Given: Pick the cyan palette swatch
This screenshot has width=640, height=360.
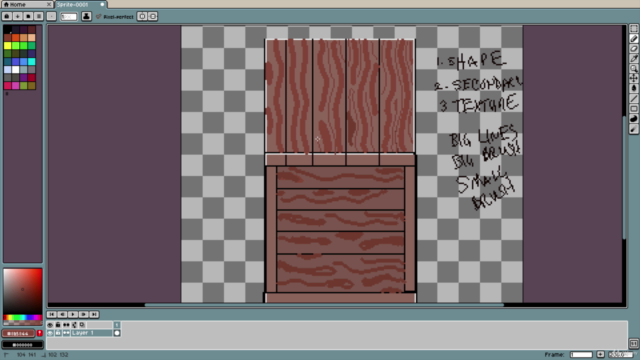Looking at the screenshot, I should pos(31,61).
